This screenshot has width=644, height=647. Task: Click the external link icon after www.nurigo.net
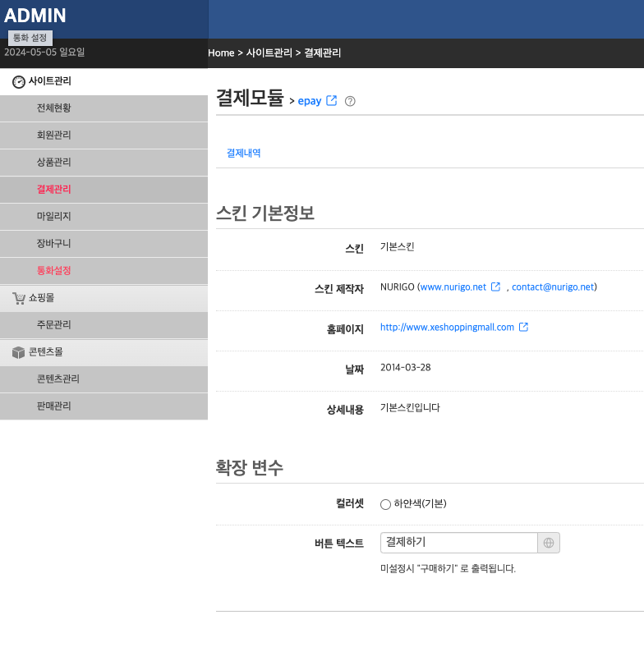pos(496,287)
